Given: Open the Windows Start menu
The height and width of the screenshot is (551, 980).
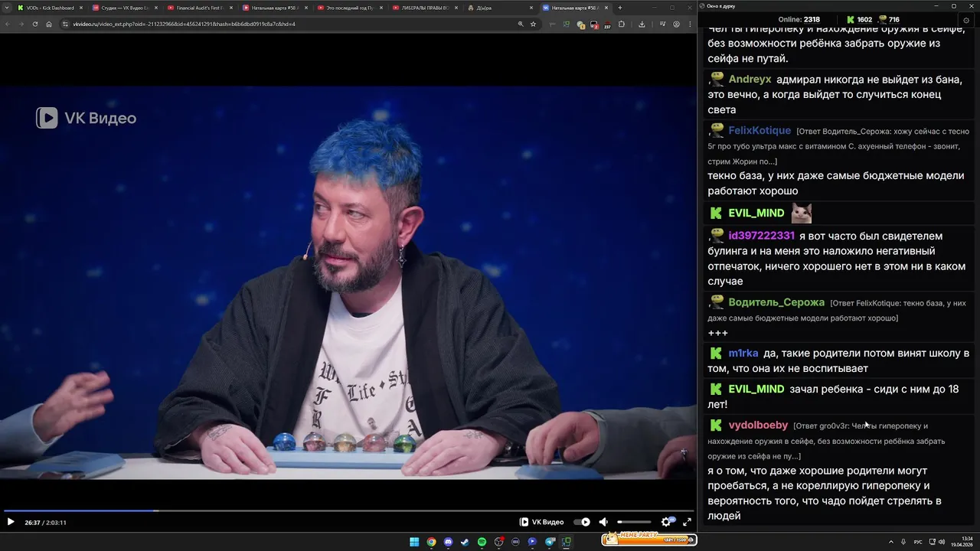Looking at the screenshot, I should coord(414,542).
